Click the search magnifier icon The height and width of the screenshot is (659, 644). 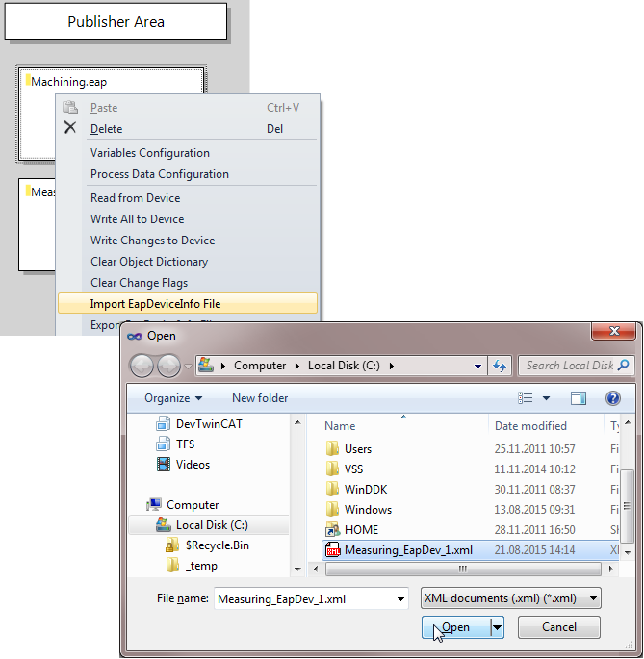click(x=624, y=365)
